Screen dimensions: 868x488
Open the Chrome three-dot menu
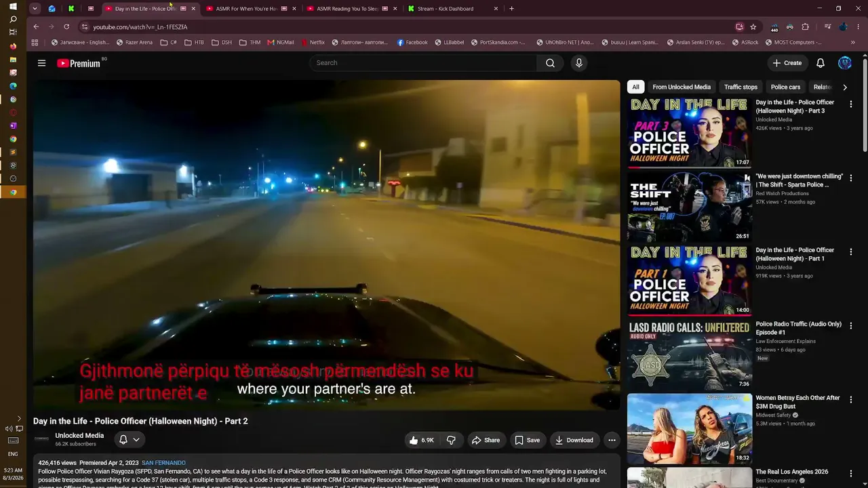click(x=859, y=27)
